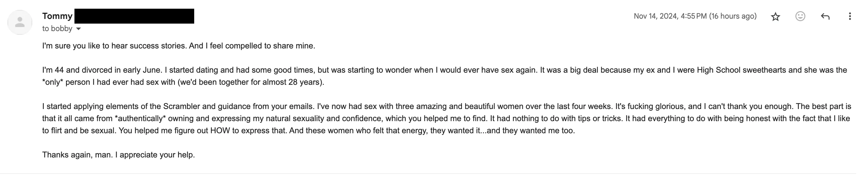The image size is (868, 182).
Task: Click the opening 'success stories' sentence
Action: coord(179,46)
